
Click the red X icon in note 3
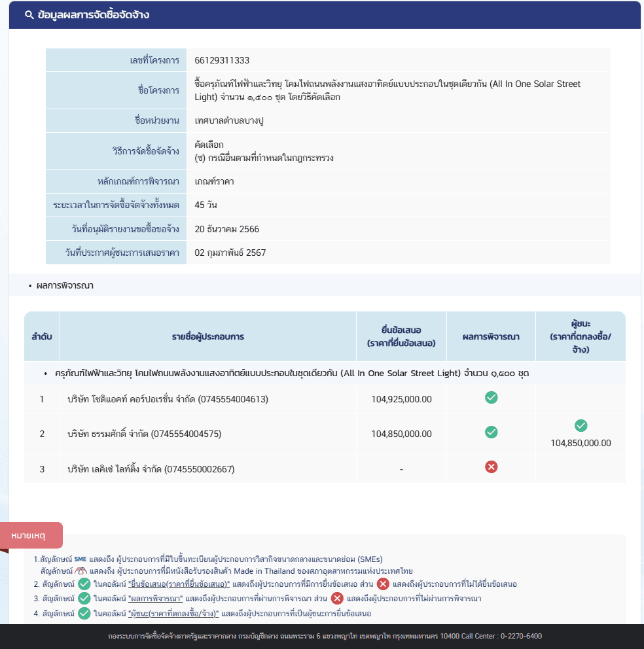(337, 598)
